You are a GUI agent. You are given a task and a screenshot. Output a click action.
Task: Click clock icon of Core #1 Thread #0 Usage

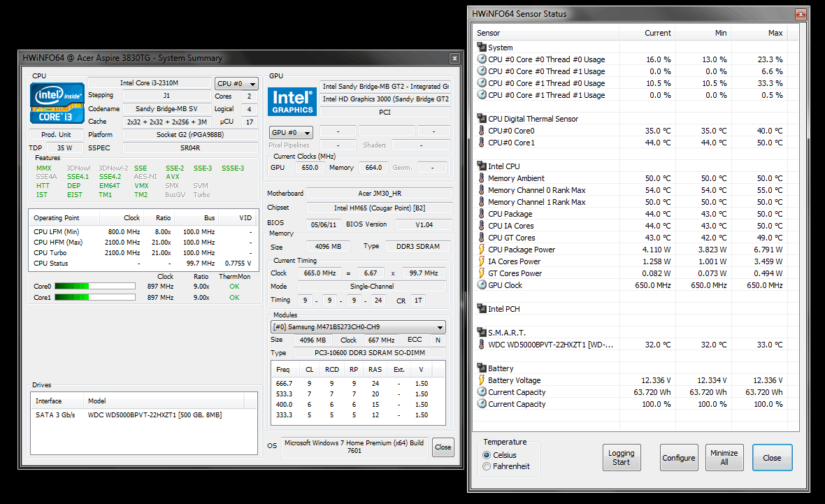[482, 83]
